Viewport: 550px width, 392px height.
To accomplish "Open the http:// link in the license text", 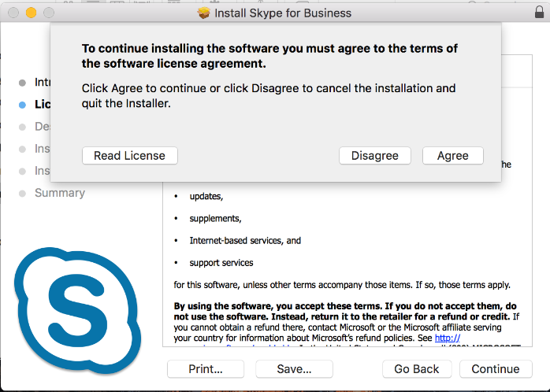I will (448, 338).
